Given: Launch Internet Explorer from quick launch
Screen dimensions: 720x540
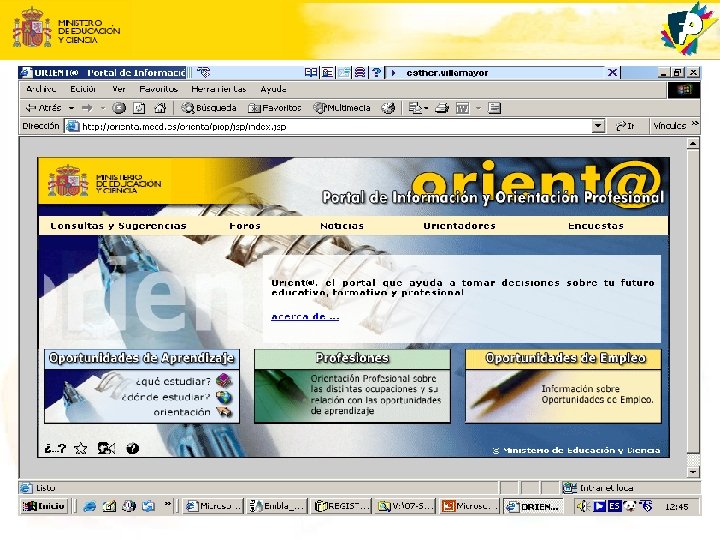Looking at the screenshot, I should click(90, 506).
